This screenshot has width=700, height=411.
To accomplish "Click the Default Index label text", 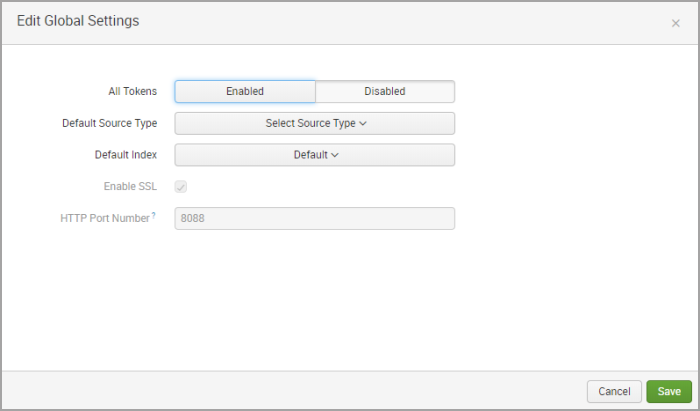I will point(124,155).
